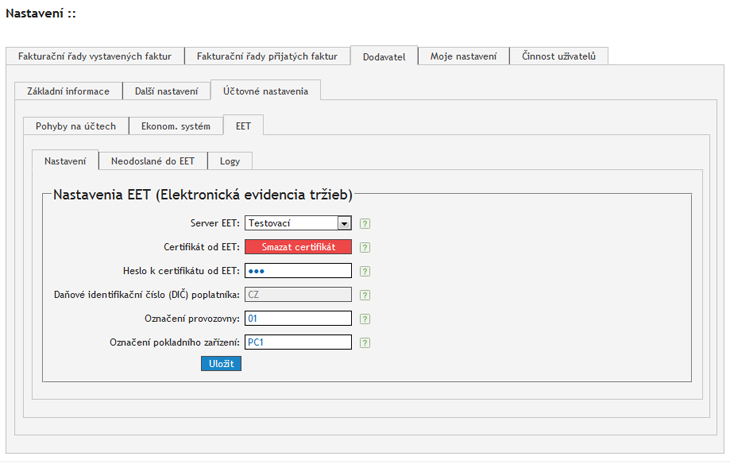This screenshot has width=730, height=464.
Task: Open help icon for Heslo k certifikátu
Action: click(x=365, y=271)
